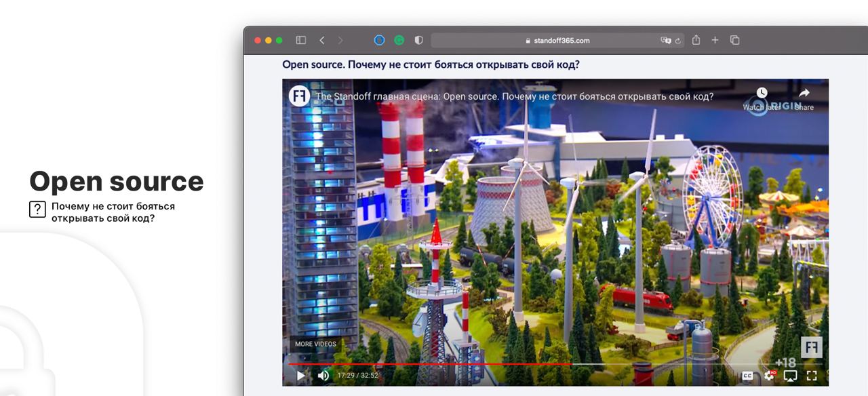Toggle closed captions on the video
The height and width of the screenshot is (396, 868).
point(747,376)
